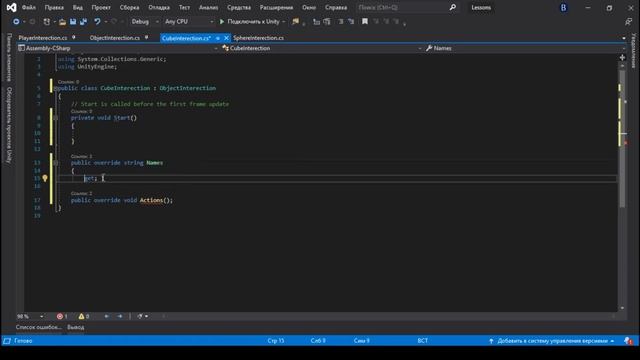The width and height of the screenshot is (640, 360).
Task: Open the open tabs list arrow
Action: point(624,38)
